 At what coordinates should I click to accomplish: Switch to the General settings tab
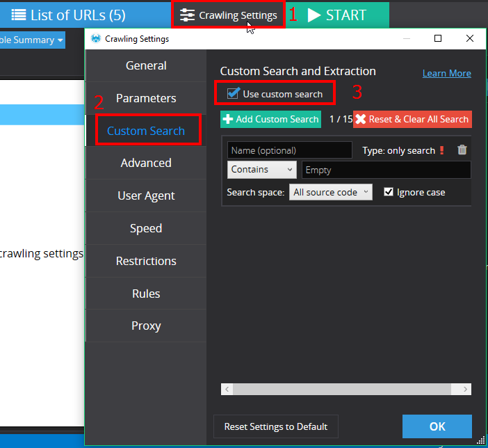click(x=146, y=65)
